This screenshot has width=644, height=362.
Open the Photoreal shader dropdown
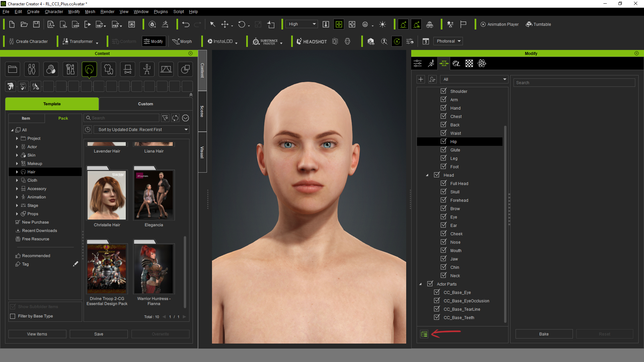pos(448,41)
